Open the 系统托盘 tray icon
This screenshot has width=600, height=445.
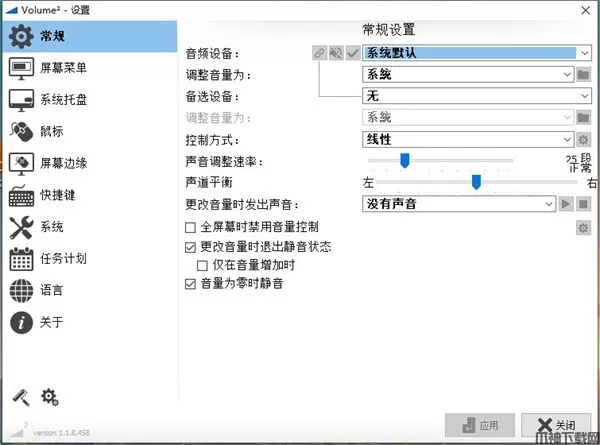(21, 100)
